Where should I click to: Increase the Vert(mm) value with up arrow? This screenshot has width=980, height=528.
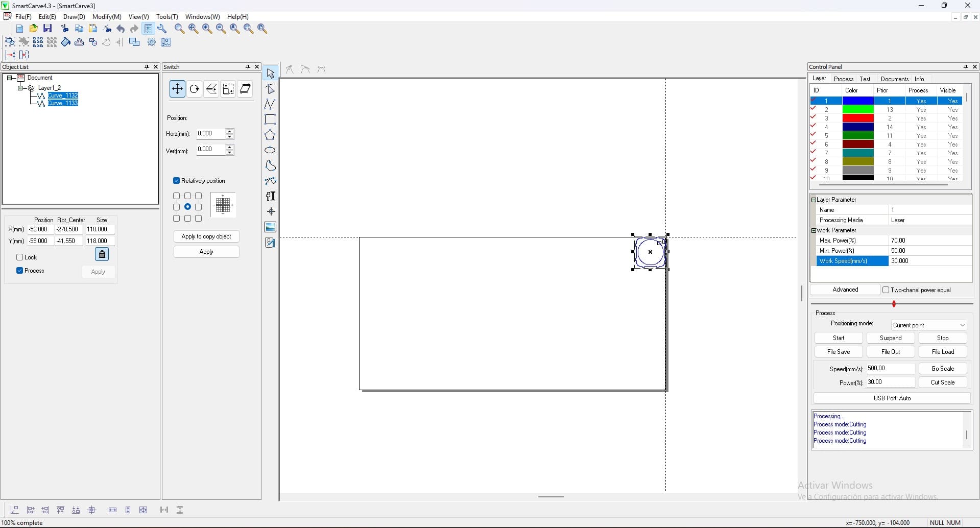click(230, 147)
